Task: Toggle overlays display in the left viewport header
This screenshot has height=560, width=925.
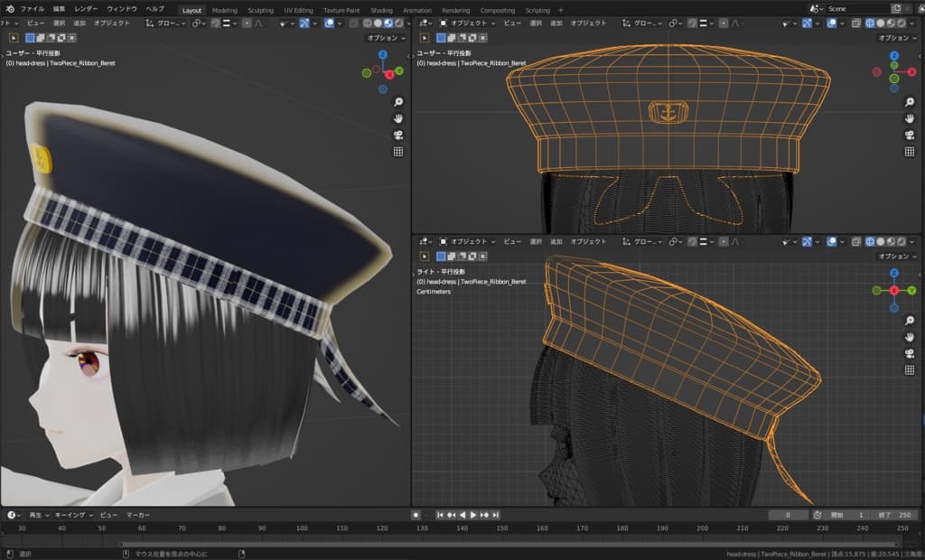Action: tap(329, 23)
